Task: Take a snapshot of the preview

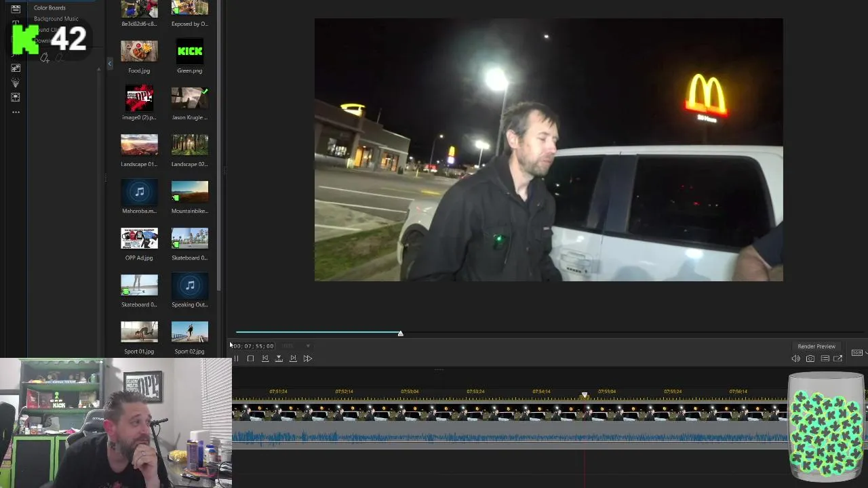Action: tap(810, 359)
